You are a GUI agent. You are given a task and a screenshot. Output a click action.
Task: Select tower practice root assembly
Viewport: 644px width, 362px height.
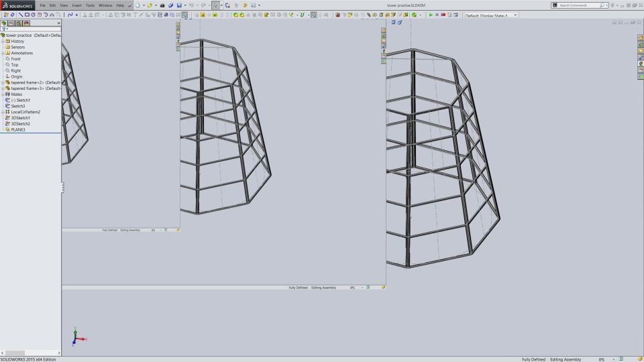(32, 36)
